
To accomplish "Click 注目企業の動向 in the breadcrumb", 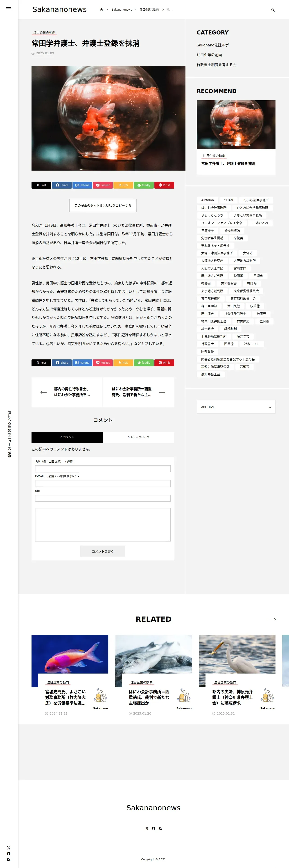I will click(x=149, y=9).
